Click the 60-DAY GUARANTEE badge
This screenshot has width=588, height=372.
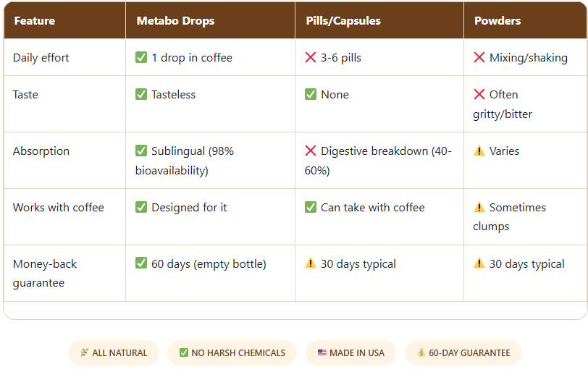[463, 352]
